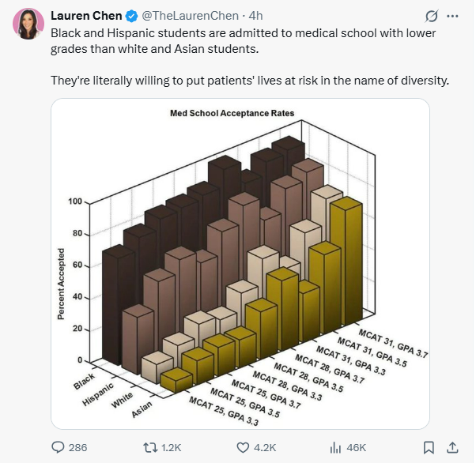Click the sentence about patients' lives at risk
Viewport: 476px width, 463px height.
[x=250, y=81]
